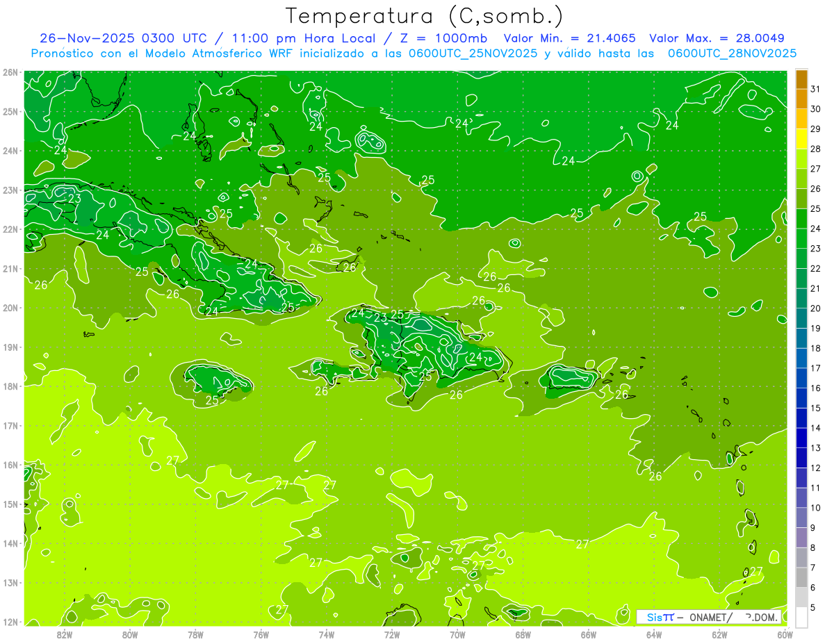This screenshot has width=834, height=644.
Task: Click the "15N" latitude axis label
Action: click(10, 504)
